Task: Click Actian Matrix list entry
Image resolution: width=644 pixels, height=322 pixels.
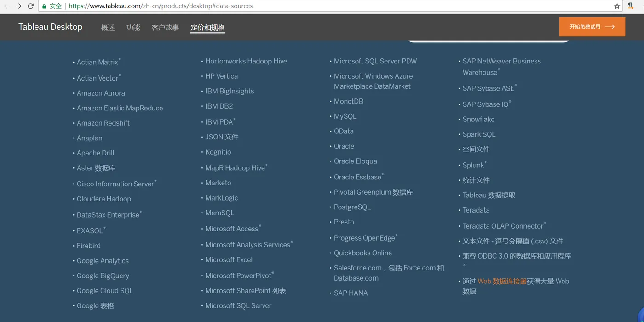Action: tap(99, 62)
